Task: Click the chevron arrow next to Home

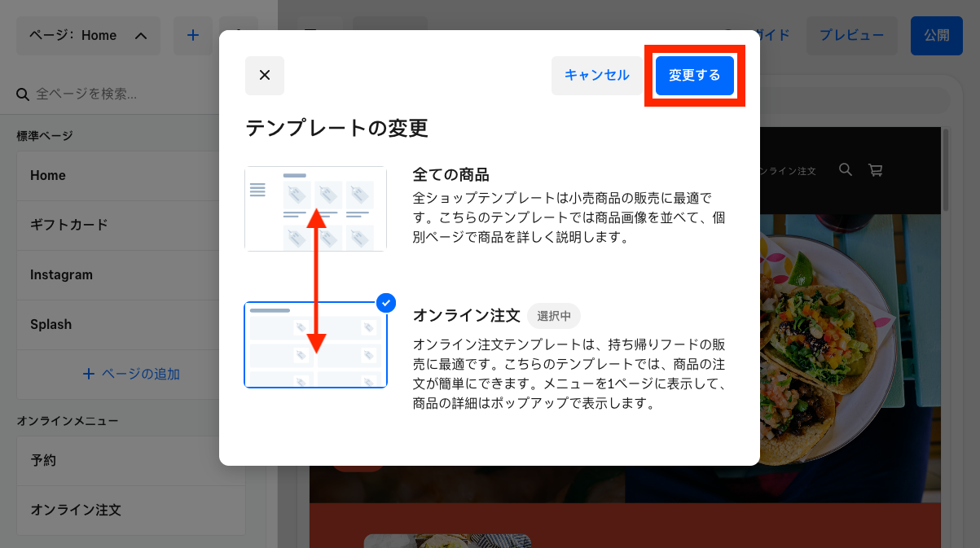Action: [x=141, y=36]
